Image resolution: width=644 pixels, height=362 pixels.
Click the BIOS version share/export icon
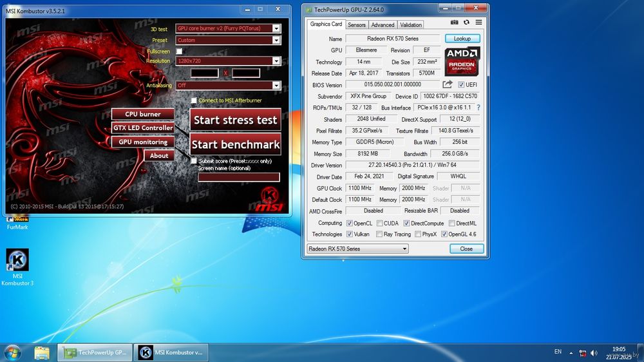448,84
